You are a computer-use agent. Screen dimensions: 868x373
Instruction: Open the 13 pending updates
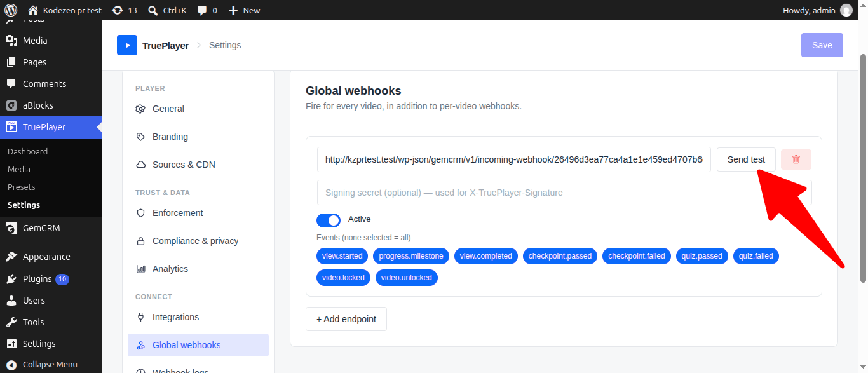pyautogui.click(x=124, y=10)
